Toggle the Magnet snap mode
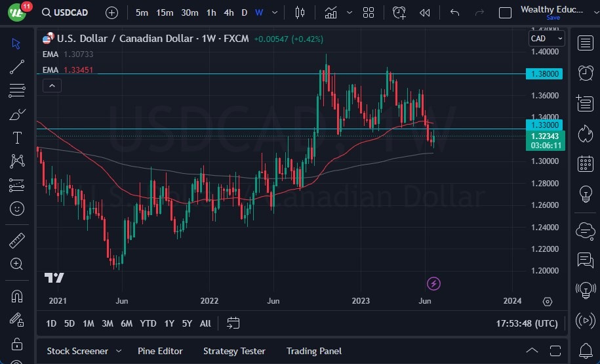This screenshot has width=600, height=364. tap(17, 296)
